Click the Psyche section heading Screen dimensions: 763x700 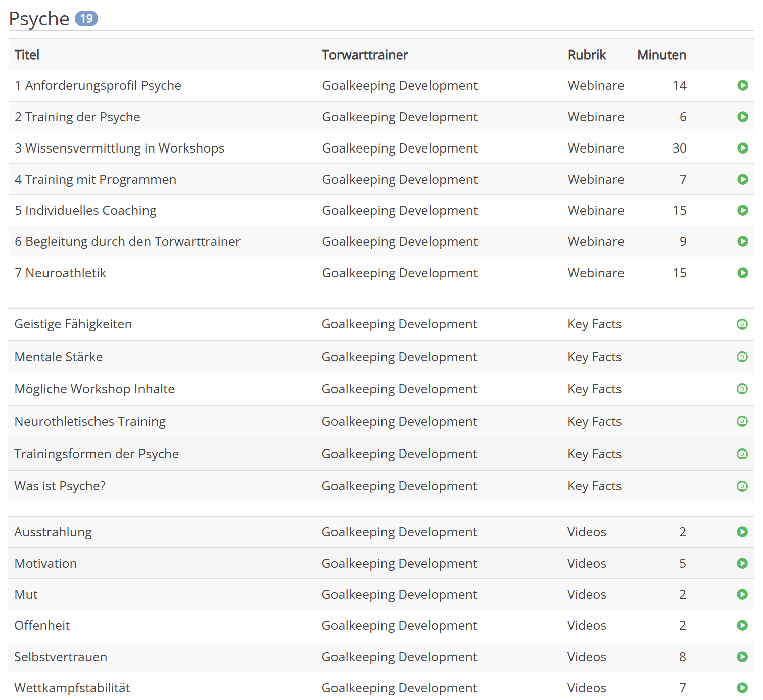(x=39, y=19)
